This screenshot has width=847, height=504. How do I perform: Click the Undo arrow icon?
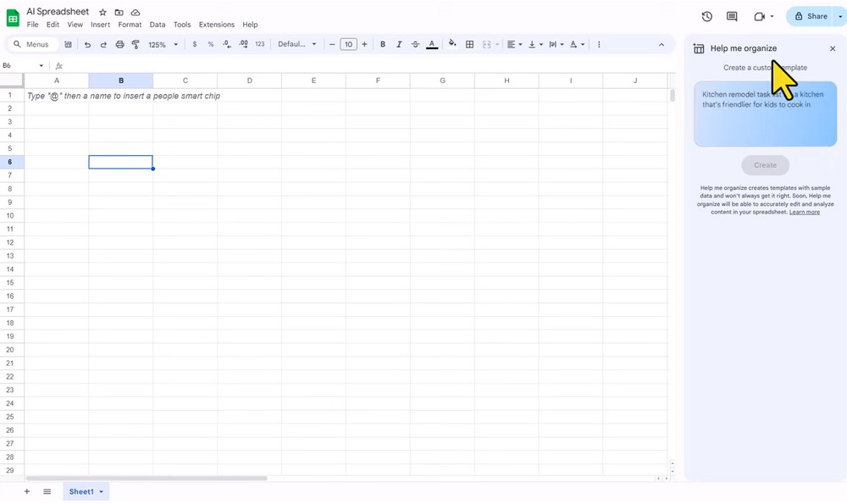click(87, 44)
